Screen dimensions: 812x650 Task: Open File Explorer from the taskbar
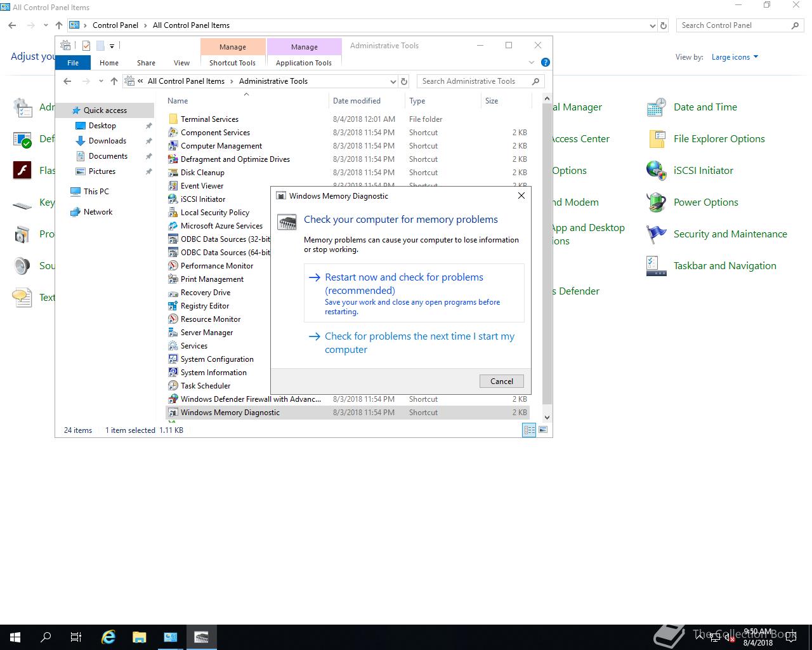140,637
